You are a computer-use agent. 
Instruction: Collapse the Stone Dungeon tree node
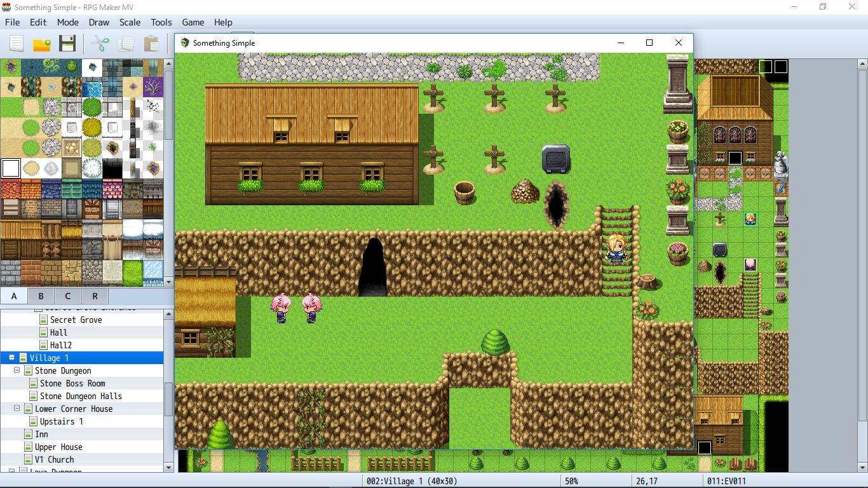pyautogui.click(x=17, y=370)
